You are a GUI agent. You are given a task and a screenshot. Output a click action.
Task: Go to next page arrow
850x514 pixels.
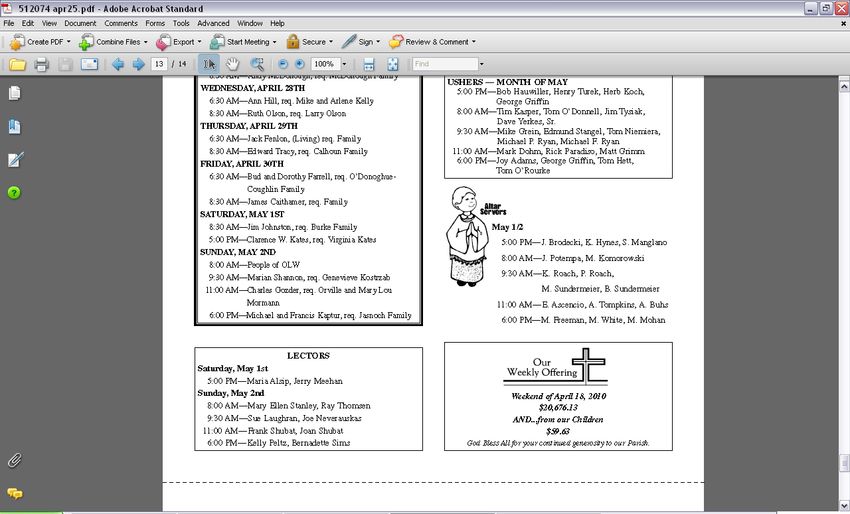138,65
